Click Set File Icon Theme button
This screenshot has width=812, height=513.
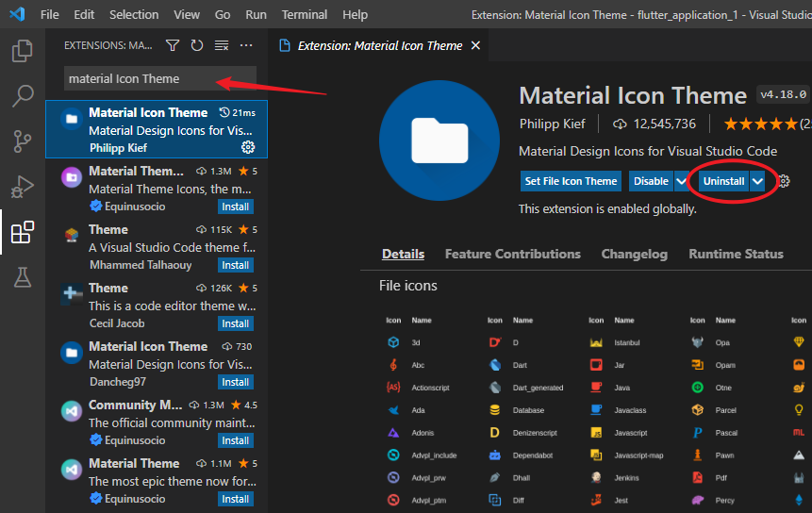pyautogui.click(x=571, y=181)
